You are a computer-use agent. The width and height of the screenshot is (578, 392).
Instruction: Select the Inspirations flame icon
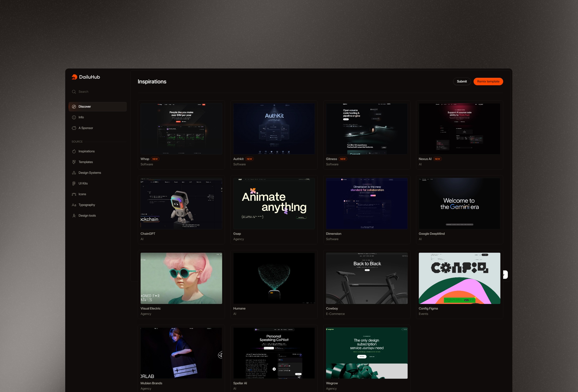[74, 151]
